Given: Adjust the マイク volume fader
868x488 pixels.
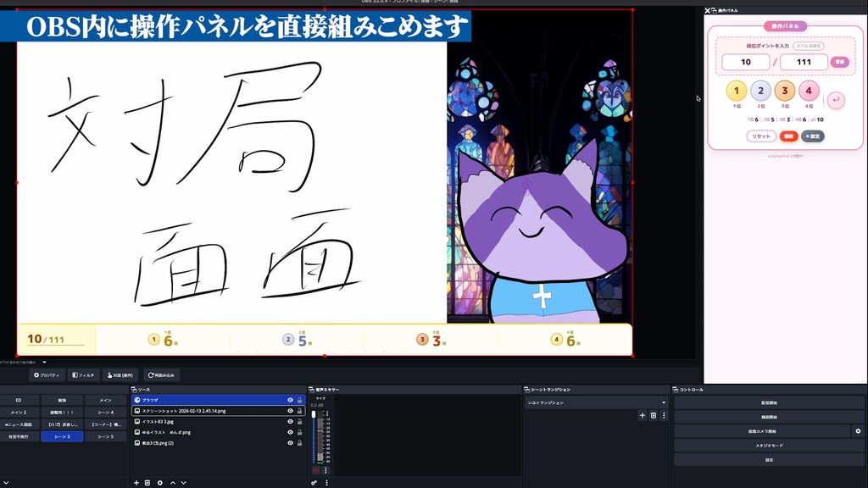Looking at the screenshot, I should click(314, 413).
